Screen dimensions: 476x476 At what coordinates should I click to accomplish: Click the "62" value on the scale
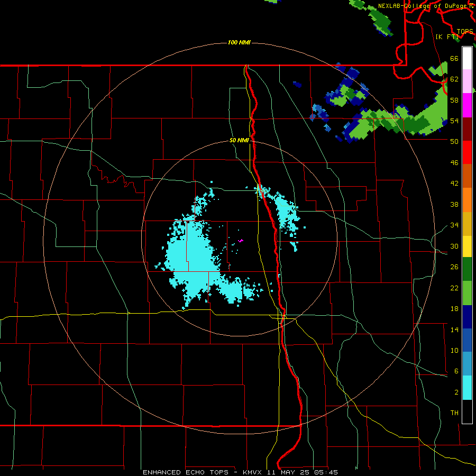(x=454, y=79)
